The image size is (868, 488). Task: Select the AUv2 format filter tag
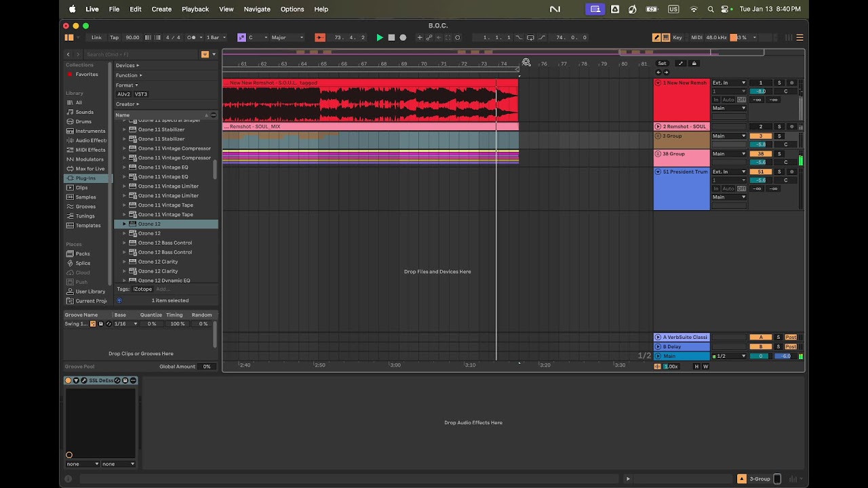tap(124, 94)
